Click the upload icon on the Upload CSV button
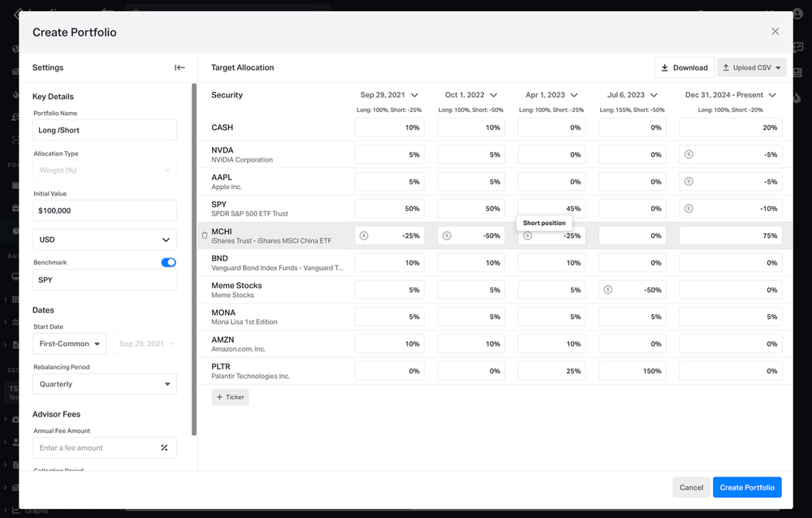The image size is (812, 518). pos(726,67)
